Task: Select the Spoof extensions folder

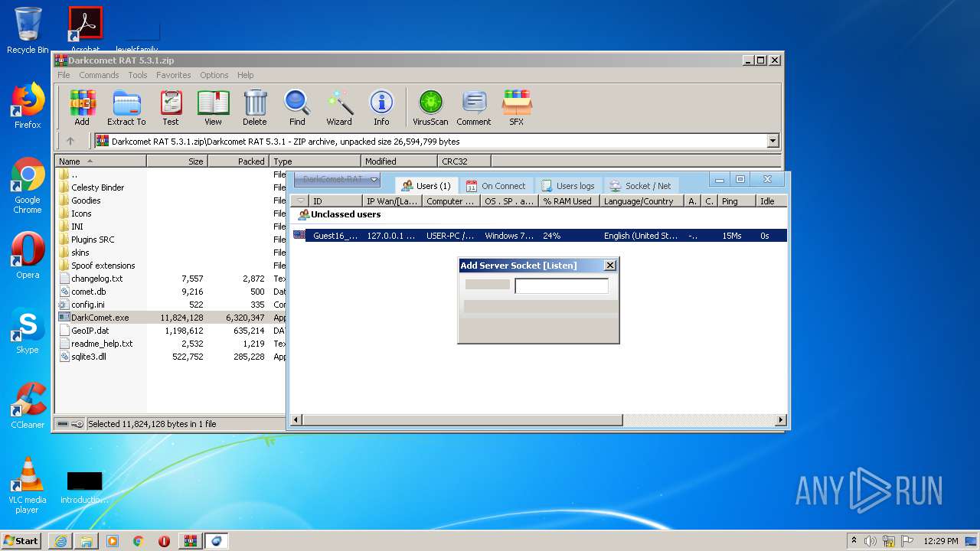Action: 103,266
